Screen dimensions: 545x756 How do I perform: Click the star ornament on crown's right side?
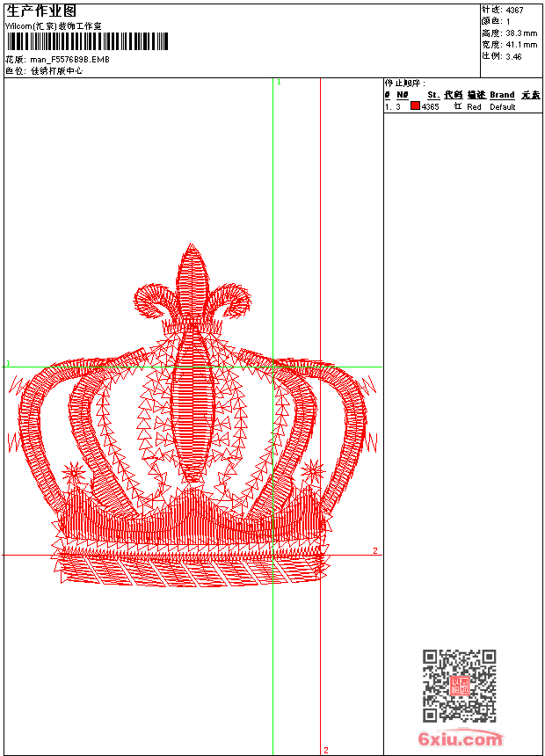coord(312,473)
